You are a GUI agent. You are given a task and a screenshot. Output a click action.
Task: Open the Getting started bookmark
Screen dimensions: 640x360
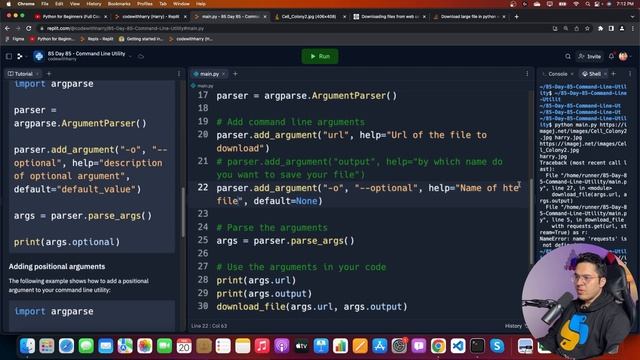pos(141,39)
